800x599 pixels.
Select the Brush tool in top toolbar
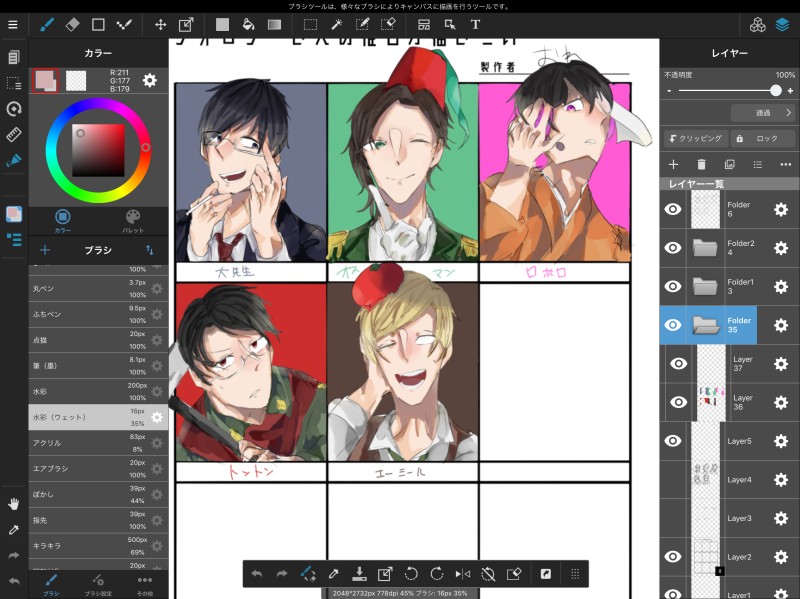pos(47,24)
